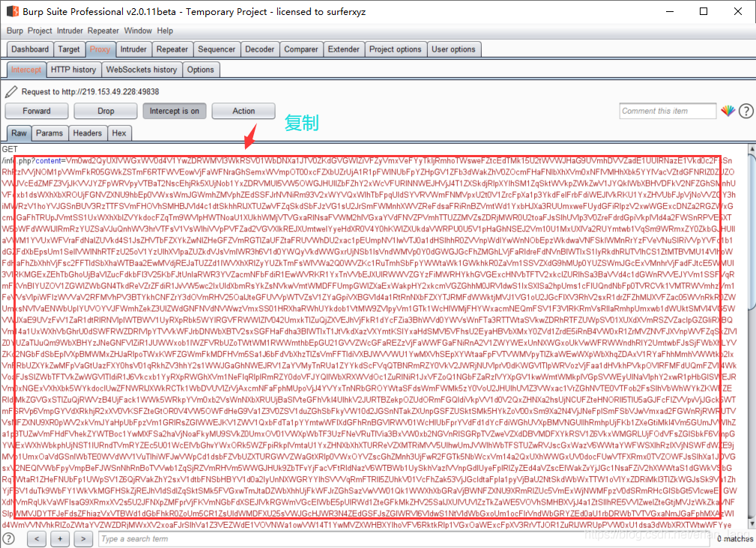Click the scrollbar down arrow

(752, 524)
